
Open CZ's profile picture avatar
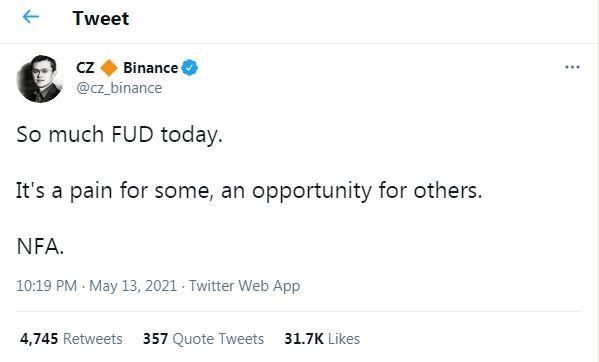point(40,79)
